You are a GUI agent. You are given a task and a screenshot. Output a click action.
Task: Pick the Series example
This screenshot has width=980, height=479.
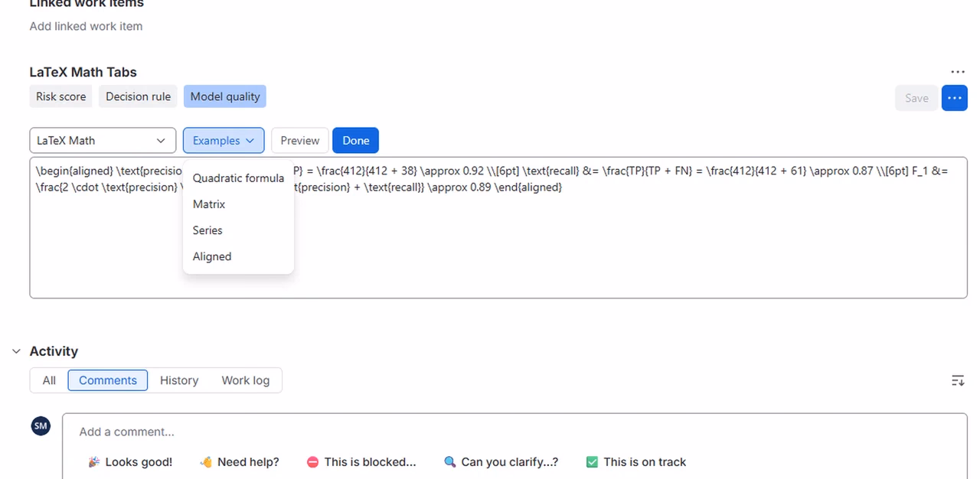tap(238, 230)
